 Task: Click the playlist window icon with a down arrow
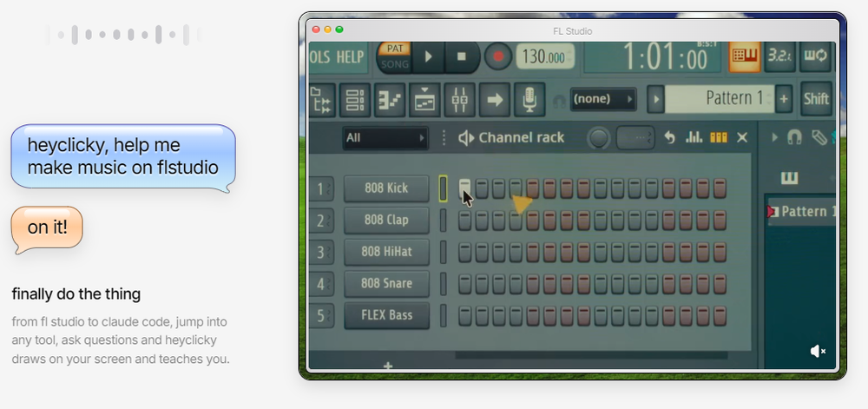pos(424,100)
